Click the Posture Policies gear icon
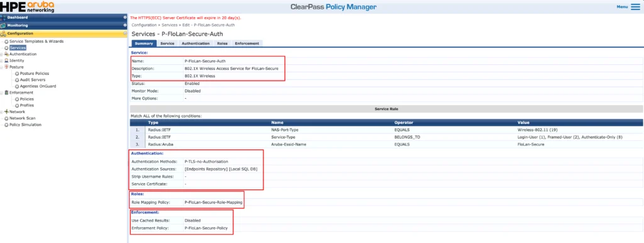 coord(17,74)
